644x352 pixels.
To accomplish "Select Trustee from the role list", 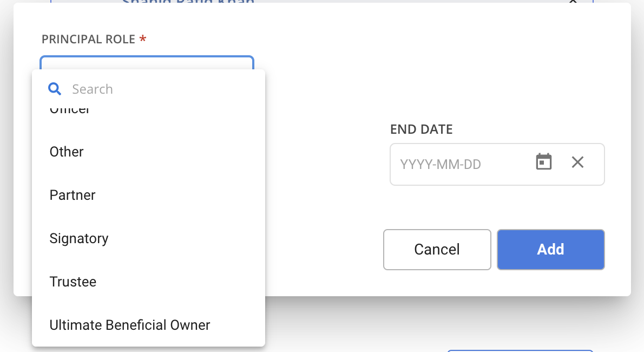I will pyautogui.click(x=73, y=282).
